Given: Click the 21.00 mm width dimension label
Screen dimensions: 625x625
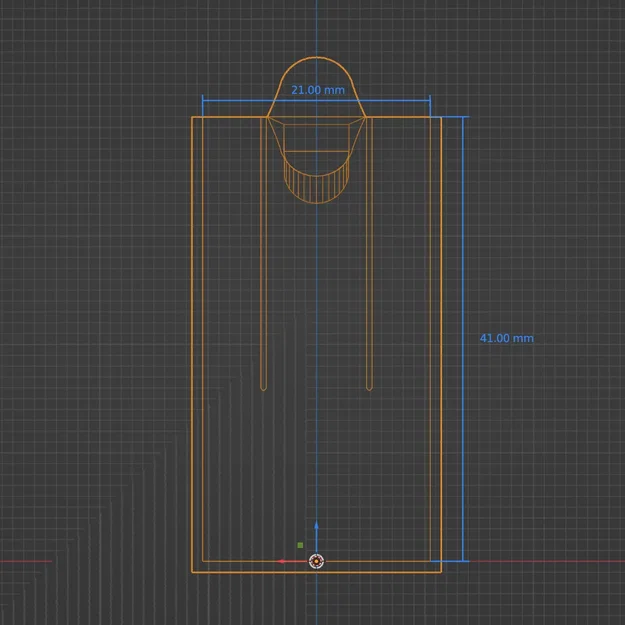Looking at the screenshot, I should [x=318, y=90].
